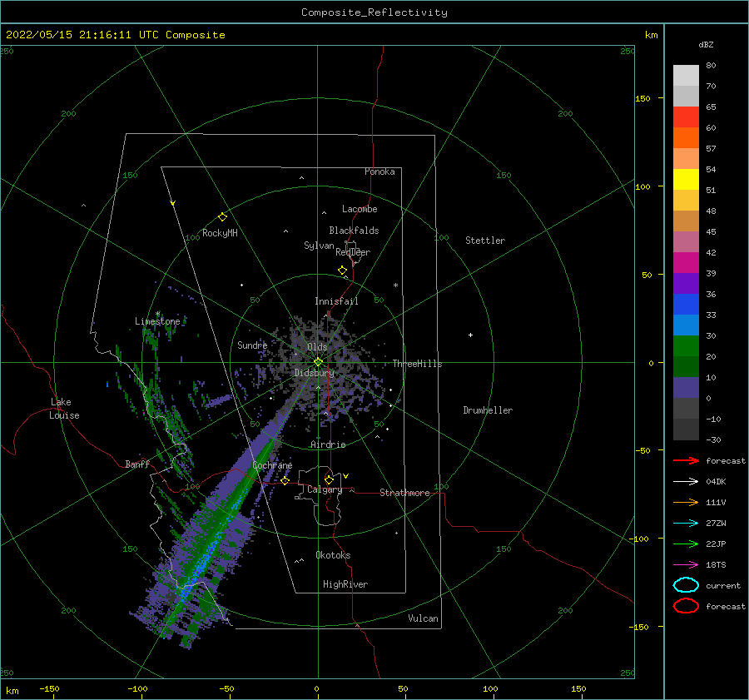Click the green 22JP arrow in legend
749x700 pixels.
(x=686, y=544)
